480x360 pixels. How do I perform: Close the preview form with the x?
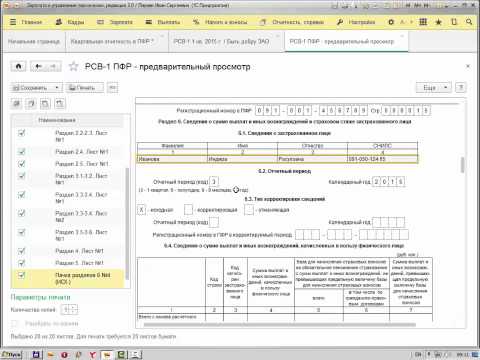[468, 66]
